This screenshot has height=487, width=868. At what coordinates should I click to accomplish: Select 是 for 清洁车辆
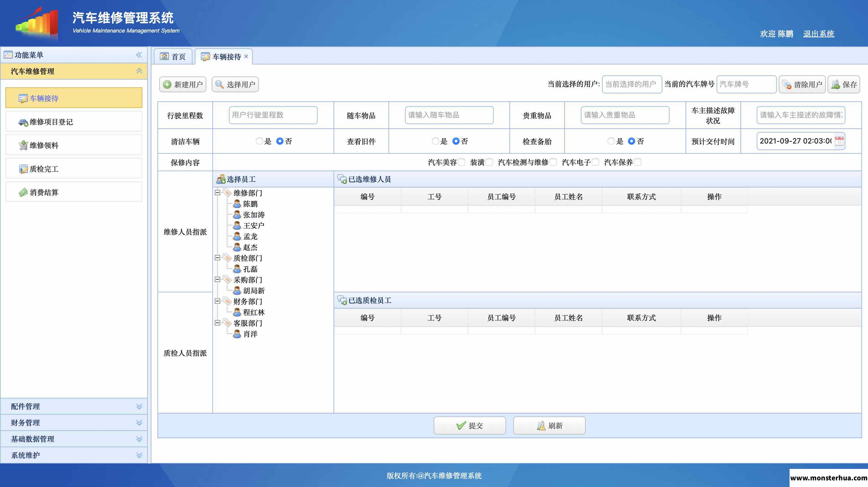(x=259, y=141)
